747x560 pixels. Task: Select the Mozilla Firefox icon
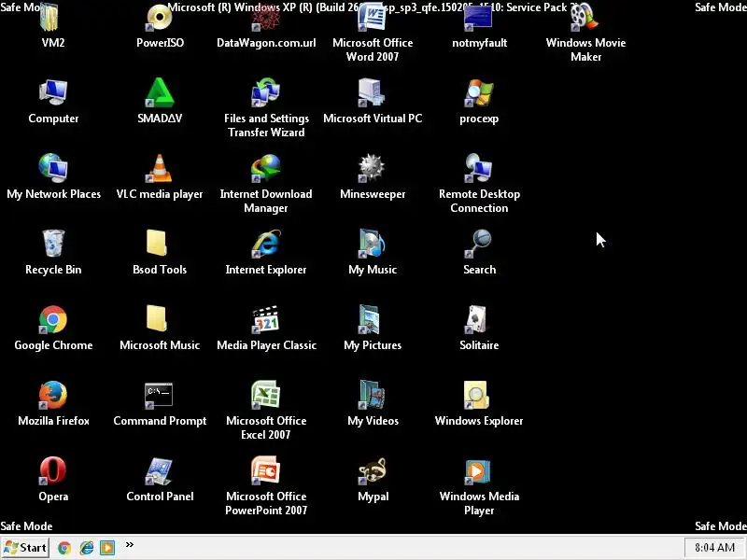point(53,395)
